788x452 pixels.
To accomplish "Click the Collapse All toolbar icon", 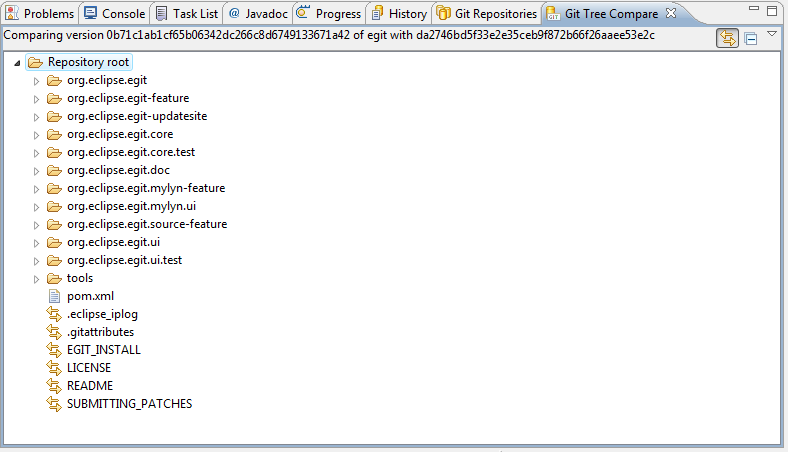I will pyautogui.click(x=751, y=38).
